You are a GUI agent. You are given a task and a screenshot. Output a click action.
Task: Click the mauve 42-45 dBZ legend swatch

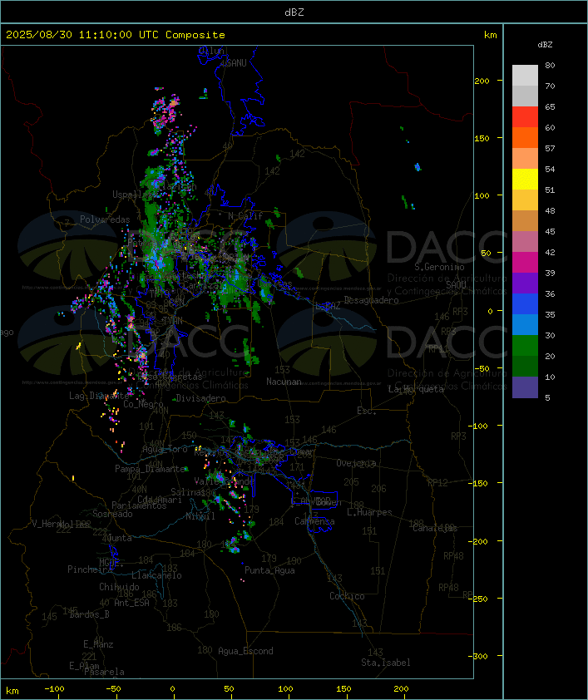click(x=525, y=242)
